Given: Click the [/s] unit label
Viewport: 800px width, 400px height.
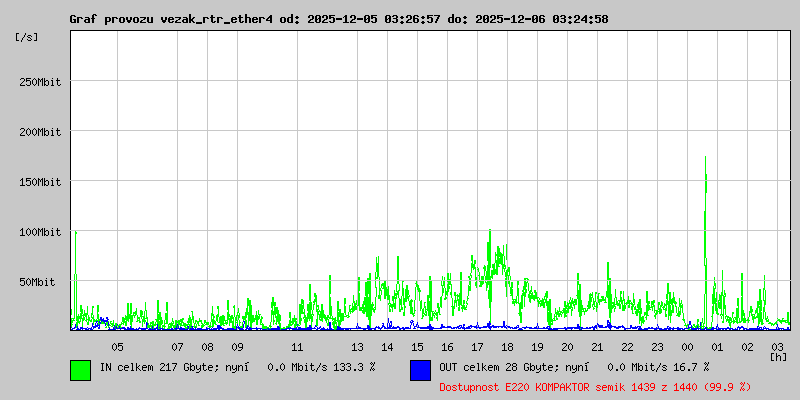Looking at the screenshot, I should click(27, 37).
